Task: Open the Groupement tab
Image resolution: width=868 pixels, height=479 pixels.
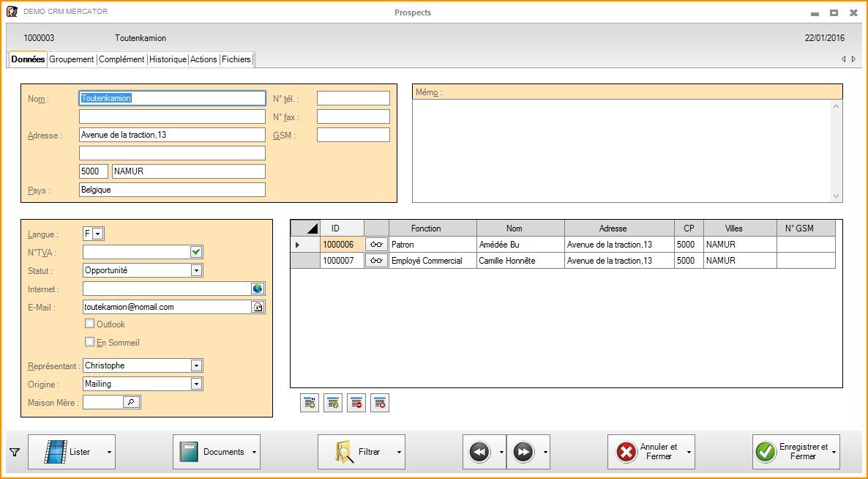Action: click(x=72, y=59)
